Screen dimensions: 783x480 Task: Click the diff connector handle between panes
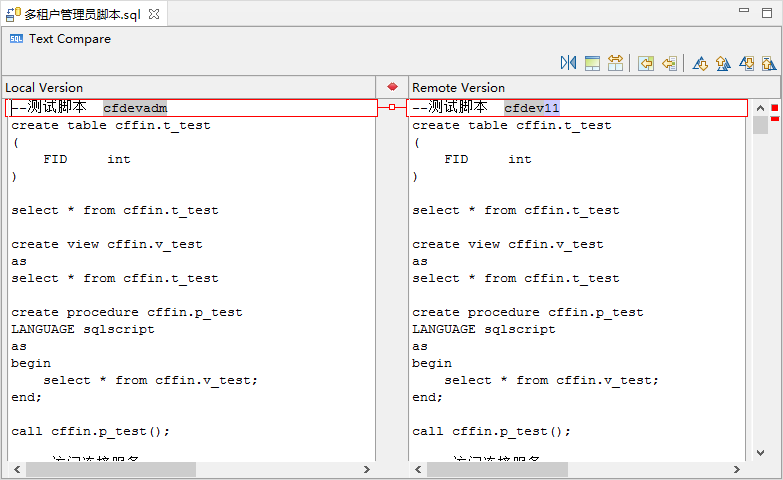coord(392,107)
